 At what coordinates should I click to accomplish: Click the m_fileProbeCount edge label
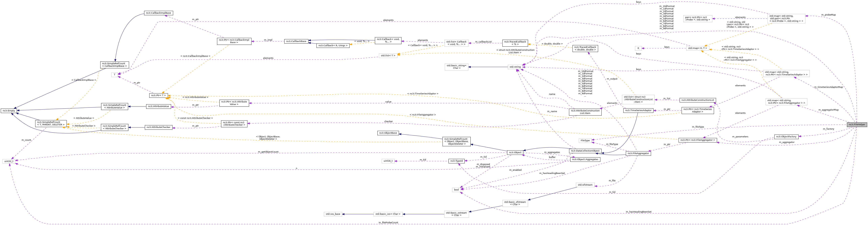388,223
